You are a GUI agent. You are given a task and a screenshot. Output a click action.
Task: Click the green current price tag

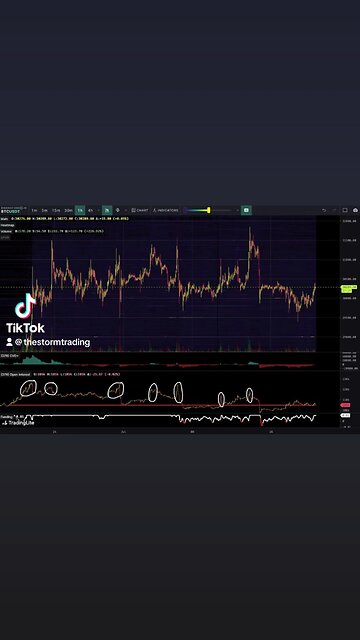click(349, 289)
